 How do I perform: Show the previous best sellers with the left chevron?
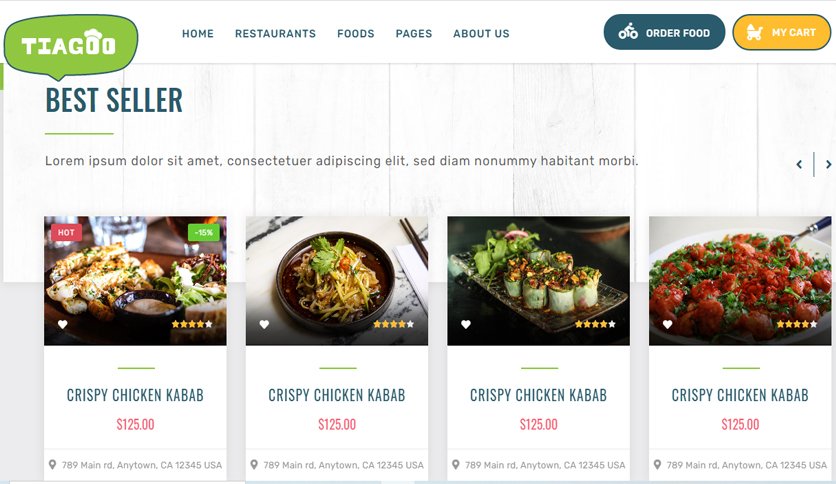[799, 164]
